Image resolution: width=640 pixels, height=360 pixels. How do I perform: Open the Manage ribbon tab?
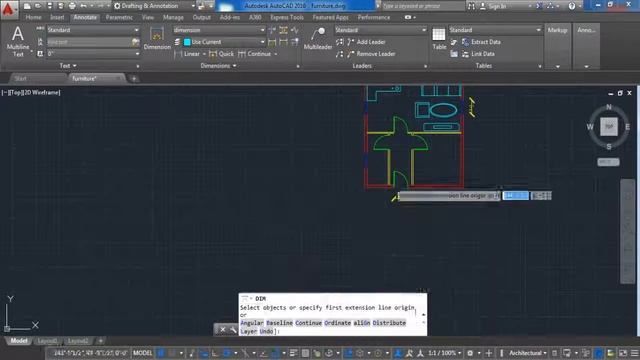click(173, 17)
